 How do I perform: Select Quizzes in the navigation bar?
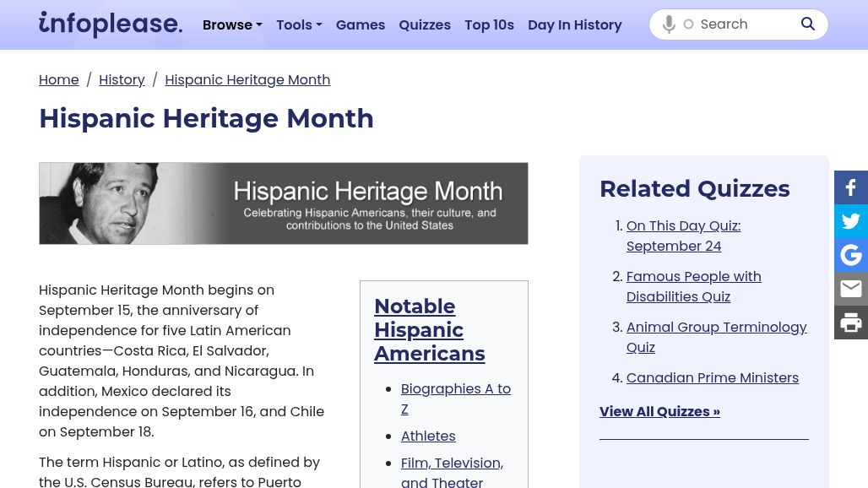click(x=425, y=24)
